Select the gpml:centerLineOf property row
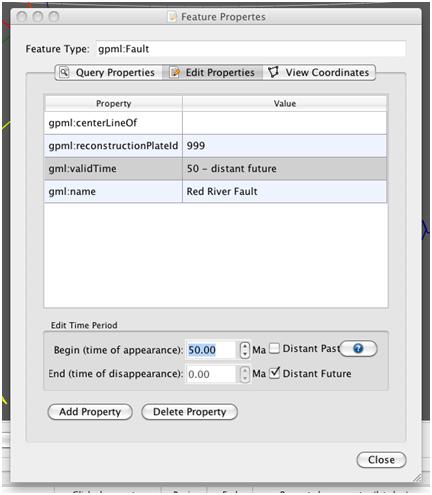 pyautogui.click(x=215, y=123)
